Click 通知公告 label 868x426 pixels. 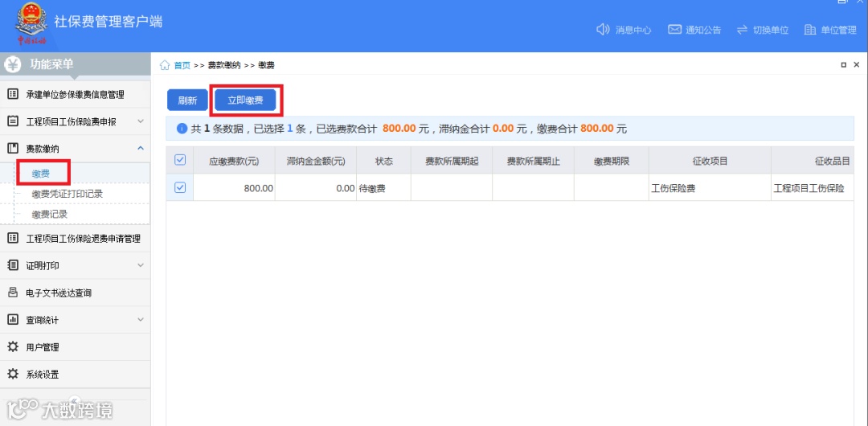(x=703, y=30)
